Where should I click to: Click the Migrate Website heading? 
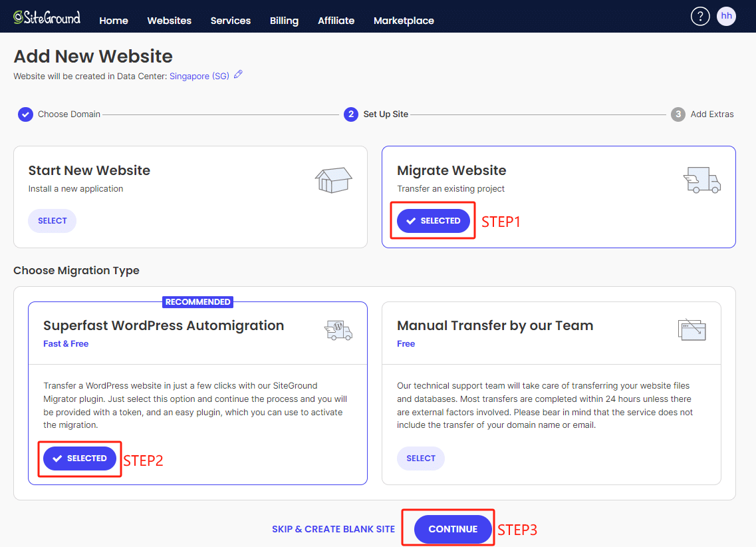pyautogui.click(x=451, y=170)
